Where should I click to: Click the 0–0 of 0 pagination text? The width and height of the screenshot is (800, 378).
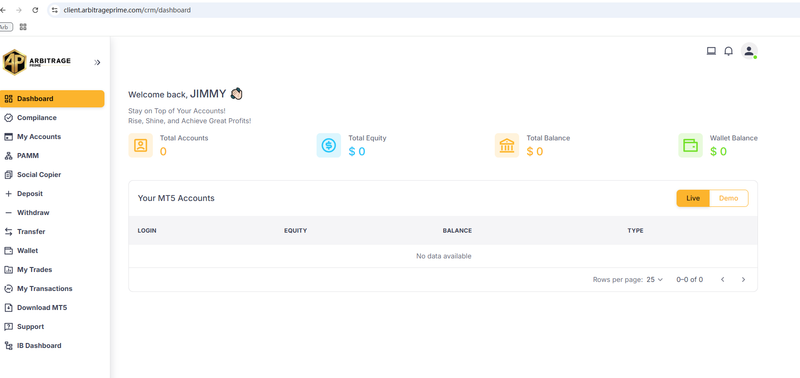(x=690, y=280)
